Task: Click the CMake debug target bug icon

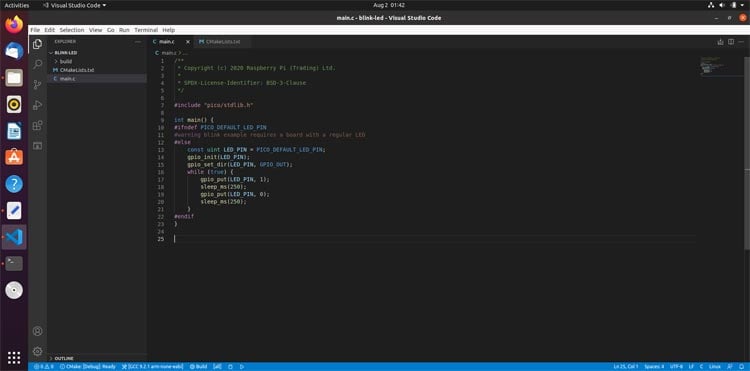Action: coord(230,367)
